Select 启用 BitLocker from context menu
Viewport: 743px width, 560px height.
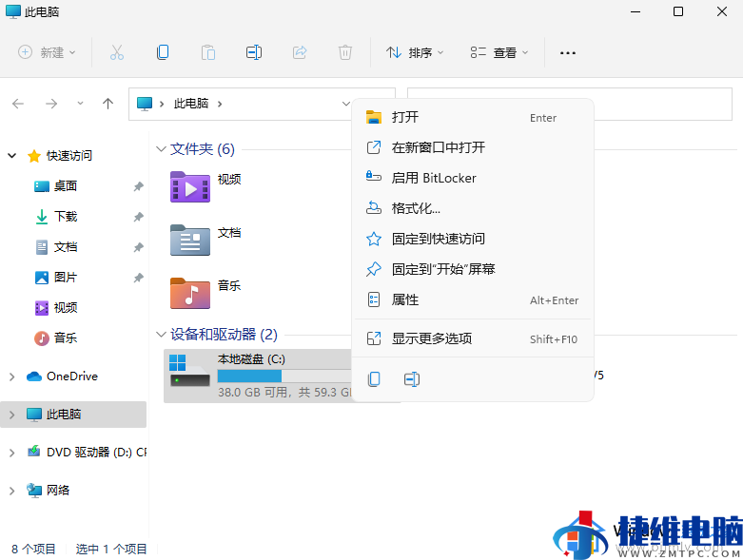pos(434,178)
